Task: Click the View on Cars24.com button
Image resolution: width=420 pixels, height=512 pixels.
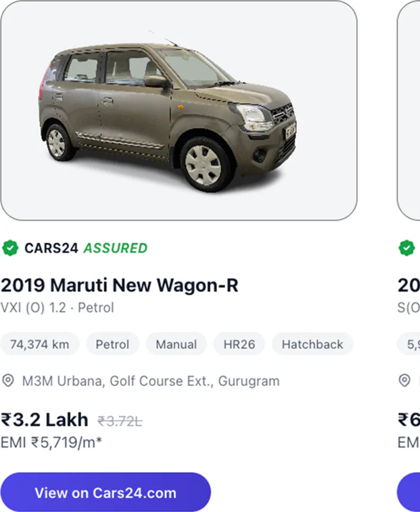Action: coord(106,492)
